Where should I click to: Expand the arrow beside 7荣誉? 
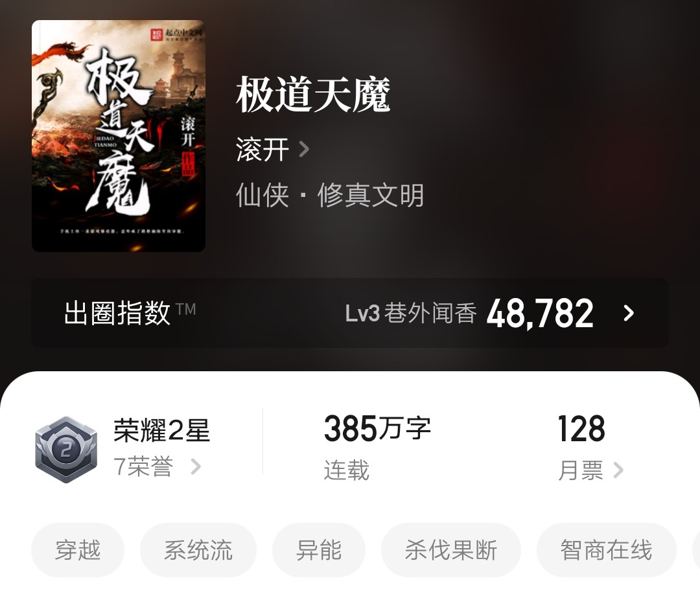(x=196, y=466)
